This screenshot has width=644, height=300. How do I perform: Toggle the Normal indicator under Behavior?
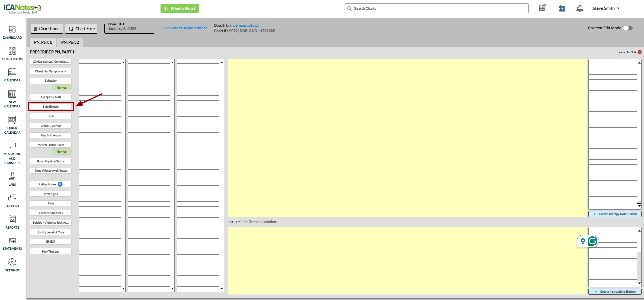point(61,88)
